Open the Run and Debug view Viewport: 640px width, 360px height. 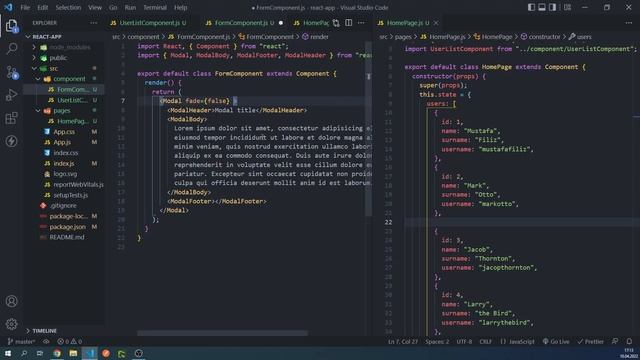point(11,95)
